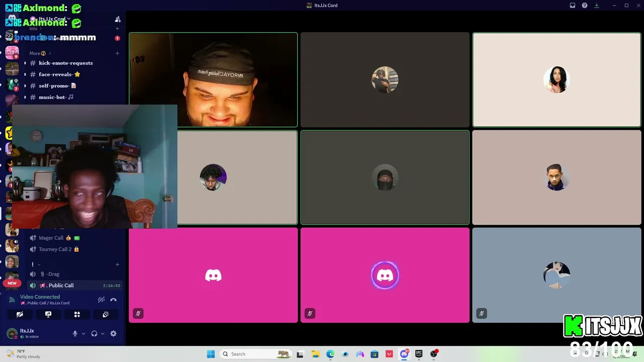Open the soundboard button
The height and width of the screenshot is (362, 644).
[x=106, y=314]
